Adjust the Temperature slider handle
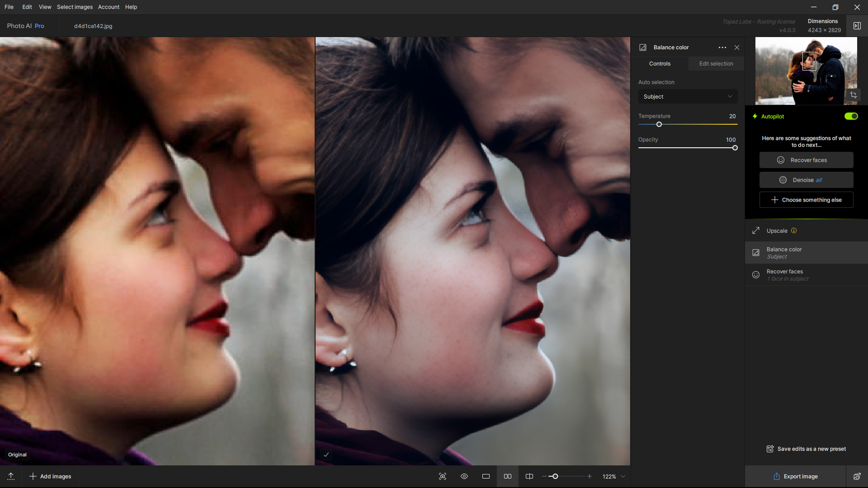This screenshot has height=488, width=868. click(x=659, y=124)
